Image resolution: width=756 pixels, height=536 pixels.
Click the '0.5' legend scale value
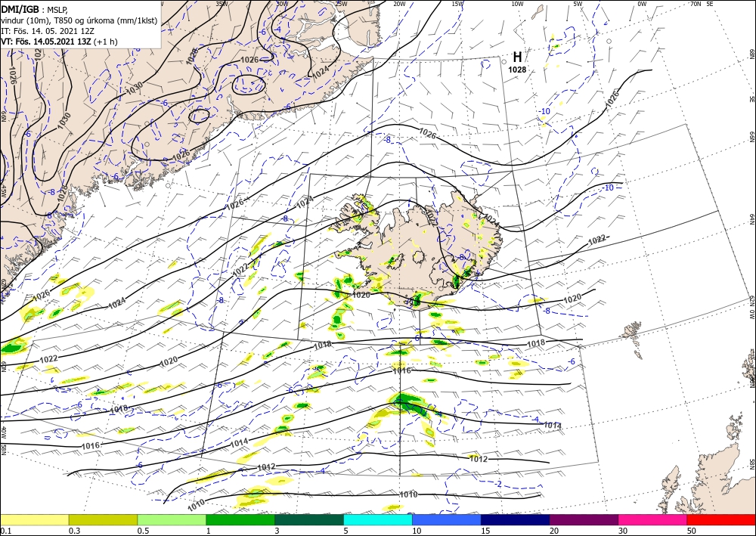[142, 531]
